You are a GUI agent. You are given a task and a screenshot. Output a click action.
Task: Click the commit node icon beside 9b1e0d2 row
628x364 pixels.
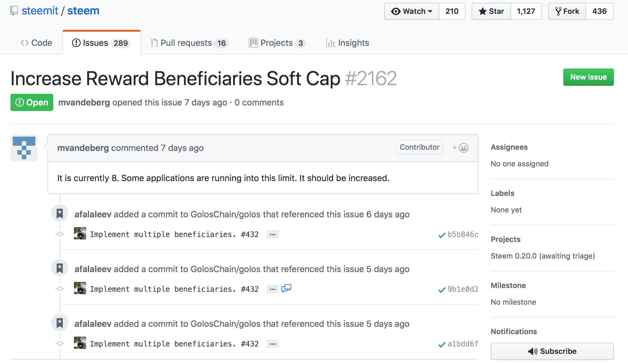pyautogui.click(x=60, y=289)
